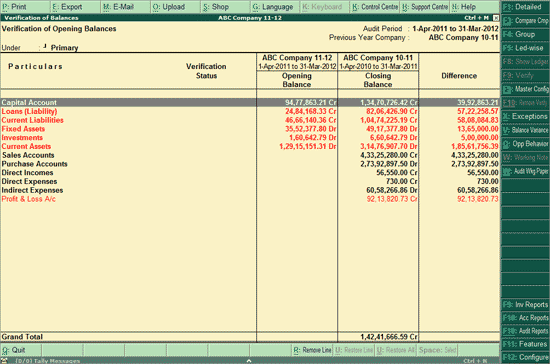
Task: Open the Export option
Action: point(76,7)
